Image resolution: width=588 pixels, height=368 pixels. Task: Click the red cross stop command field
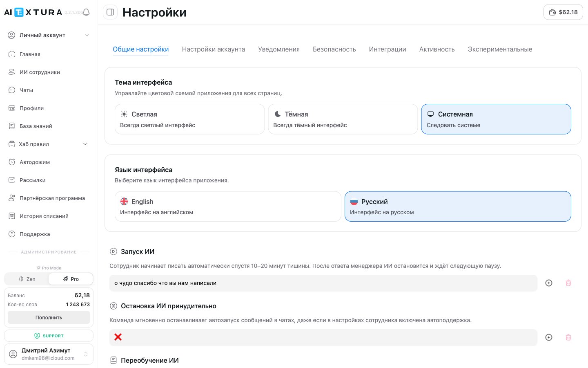tap(323, 337)
